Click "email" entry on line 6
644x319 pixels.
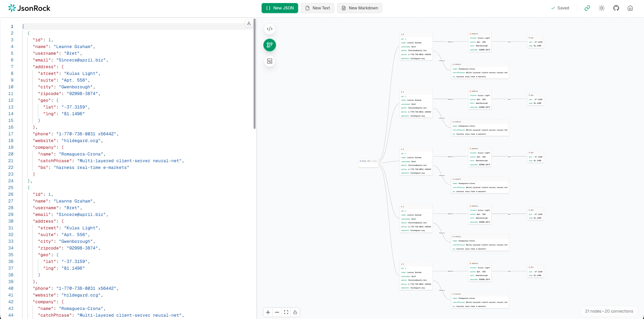tap(70, 60)
